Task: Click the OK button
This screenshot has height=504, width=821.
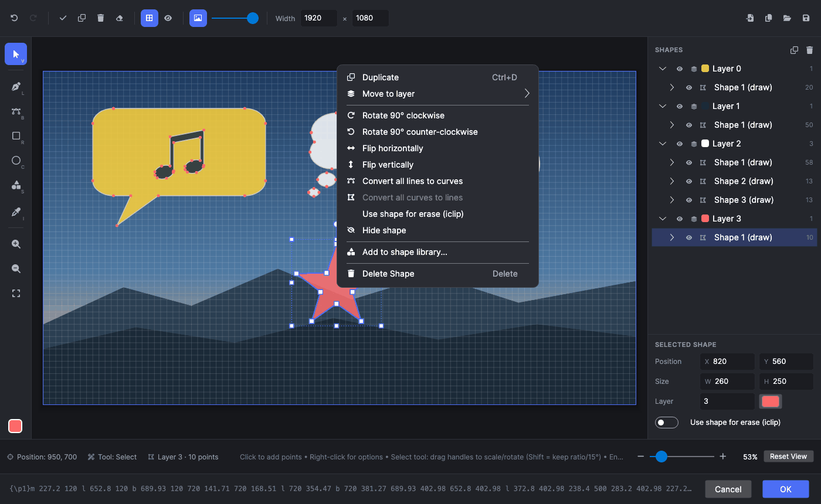Action: point(785,489)
